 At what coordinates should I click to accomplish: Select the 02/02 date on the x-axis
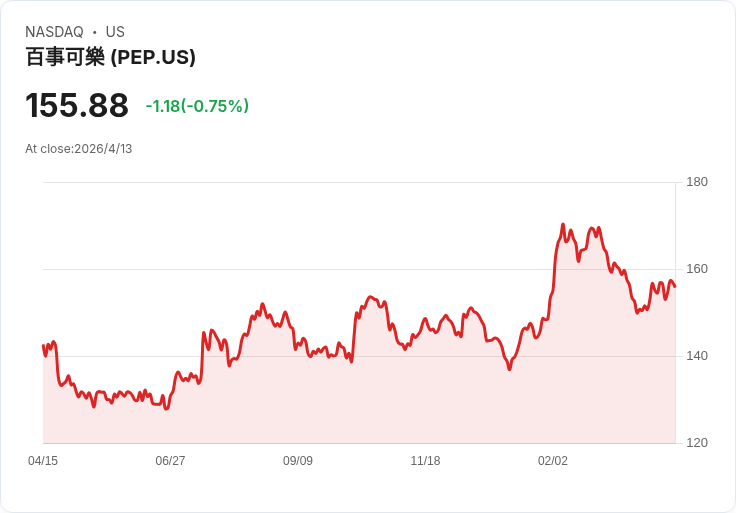pyautogui.click(x=553, y=461)
